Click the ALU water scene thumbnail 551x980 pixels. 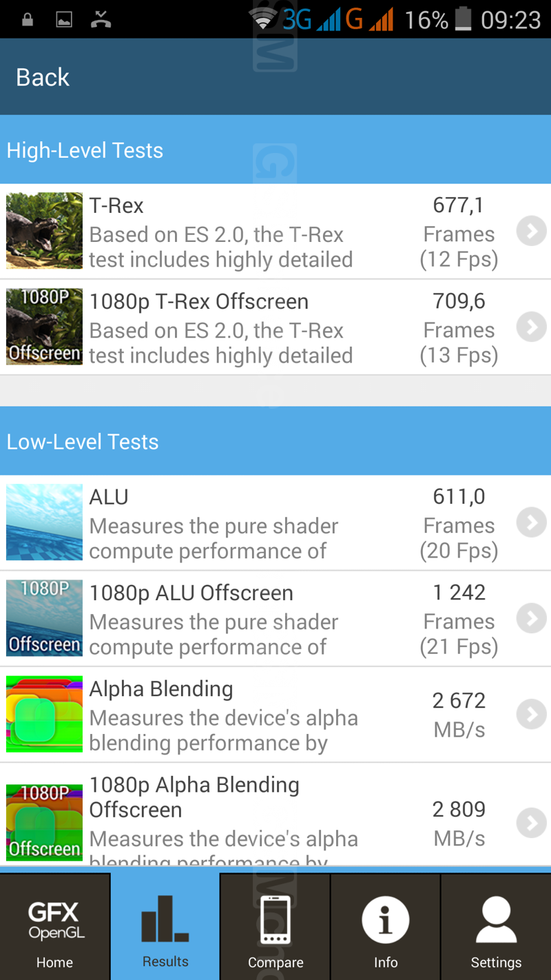pos(45,522)
